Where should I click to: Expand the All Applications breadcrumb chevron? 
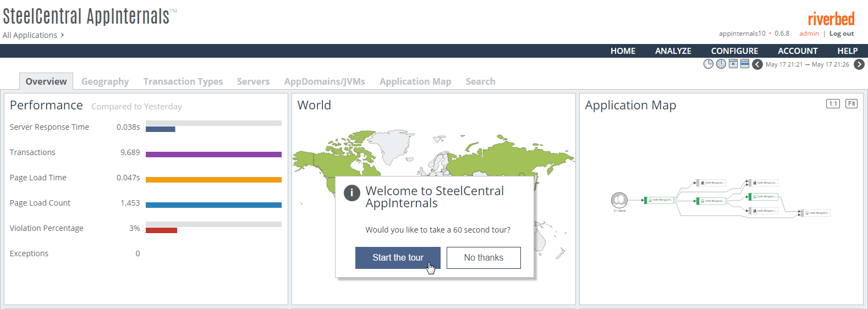(x=62, y=35)
